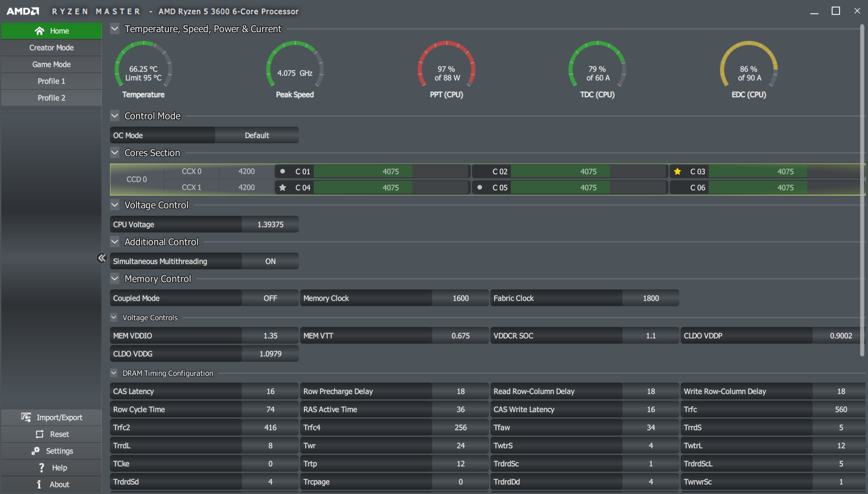
Task: Select the Profile 1 tab
Action: coord(51,81)
